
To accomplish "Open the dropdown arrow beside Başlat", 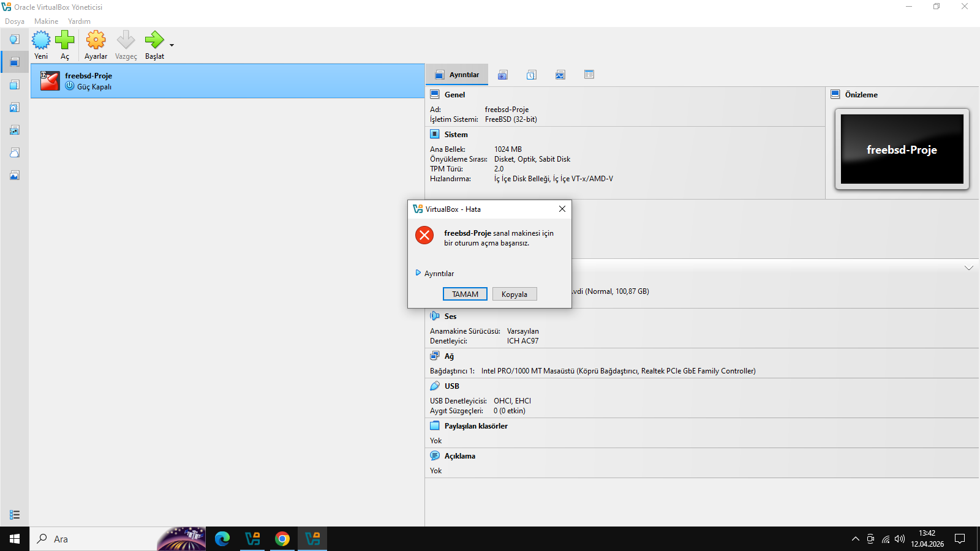I will tap(171, 45).
